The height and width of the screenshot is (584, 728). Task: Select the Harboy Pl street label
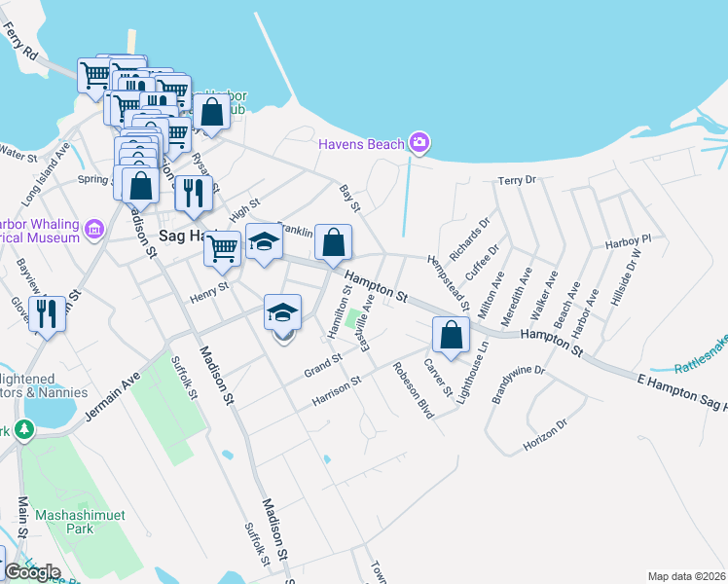click(628, 241)
